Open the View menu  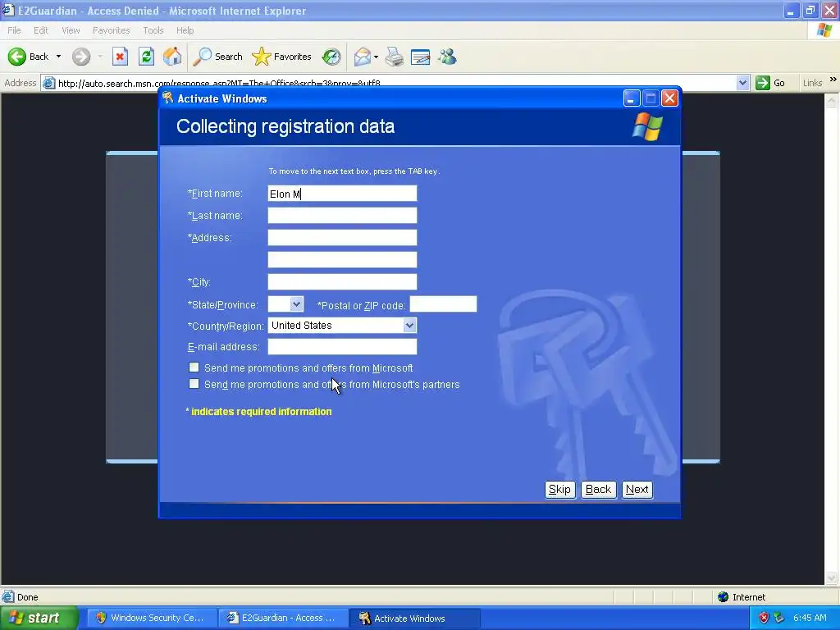coord(71,30)
